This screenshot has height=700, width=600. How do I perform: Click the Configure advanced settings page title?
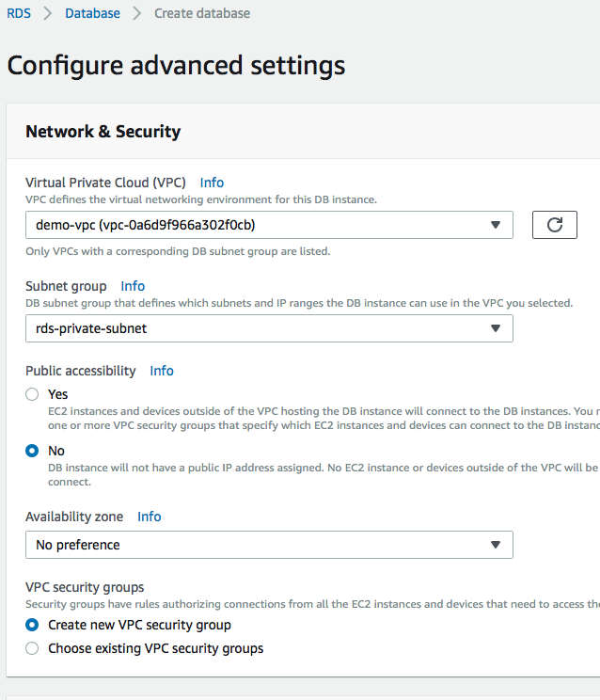point(176,65)
